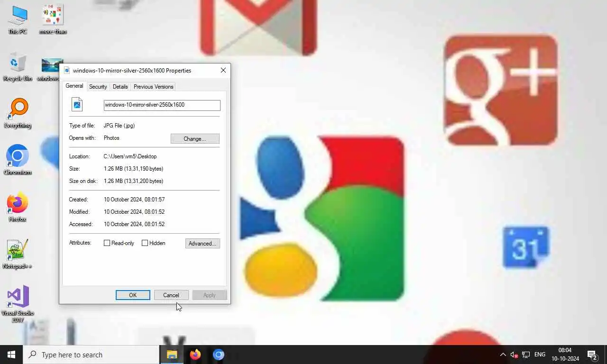The height and width of the screenshot is (364, 607).
Task: Open the Previous Versions tab
Action: (x=153, y=87)
